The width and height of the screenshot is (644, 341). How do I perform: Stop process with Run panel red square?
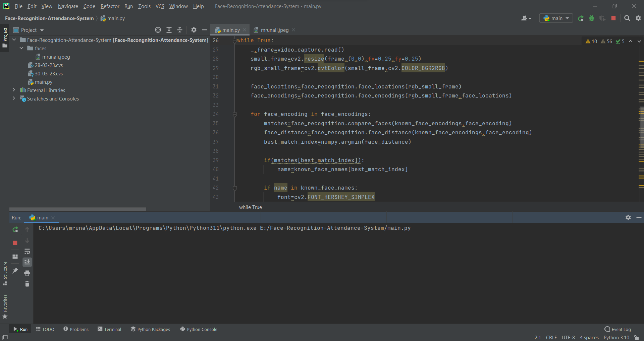(15, 243)
